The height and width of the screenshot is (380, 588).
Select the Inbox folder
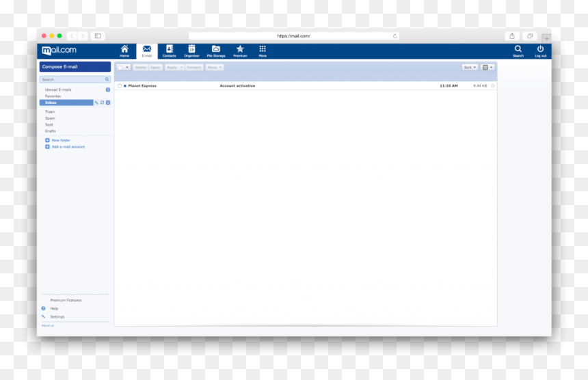pyautogui.click(x=66, y=103)
